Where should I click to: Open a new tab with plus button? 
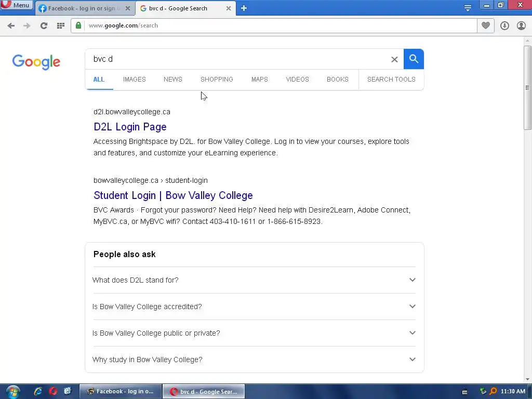pyautogui.click(x=244, y=8)
